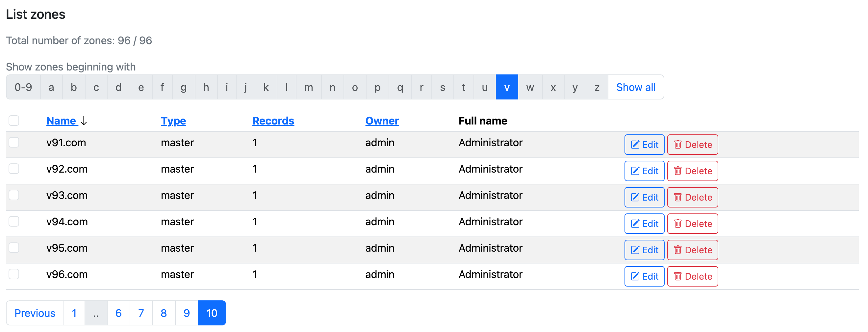Click Delete for v95.com
This screenshot has height=332, width=868.
pos(692,250)
